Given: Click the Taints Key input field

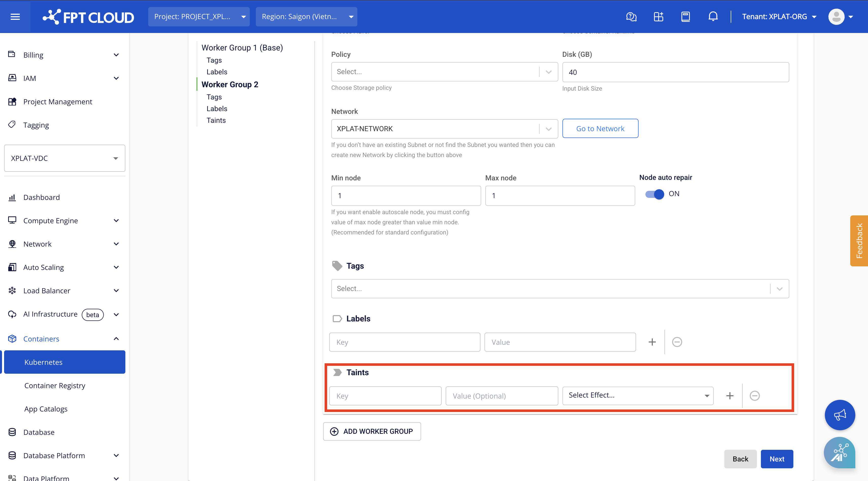Looking at the screenshot, I should [385, 396].
